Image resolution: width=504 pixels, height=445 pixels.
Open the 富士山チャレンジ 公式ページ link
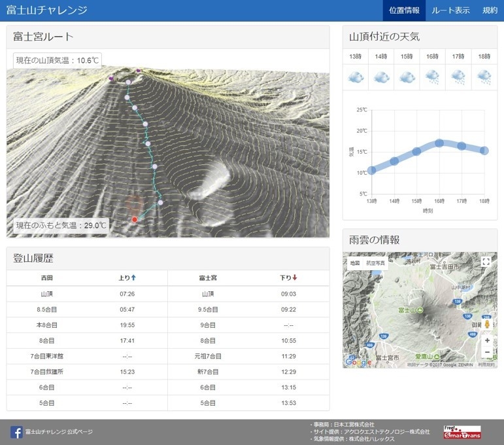[59, 432]
